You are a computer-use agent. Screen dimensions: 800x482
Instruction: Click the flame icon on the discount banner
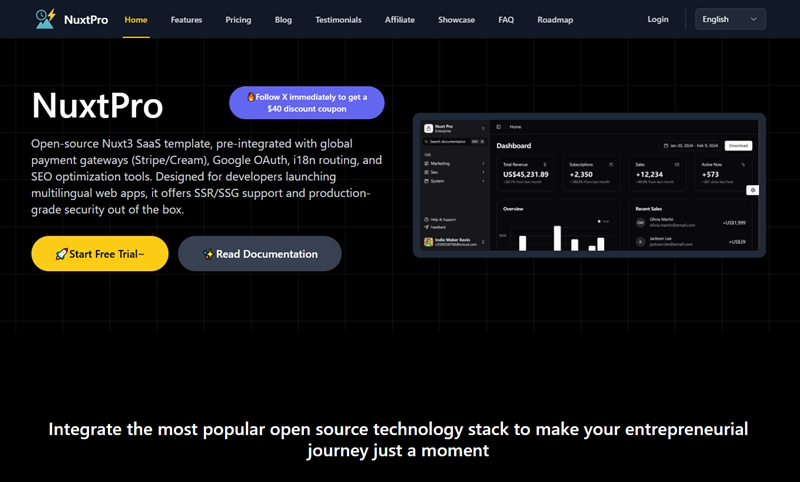pyautogui.click(x=251, y=97)
